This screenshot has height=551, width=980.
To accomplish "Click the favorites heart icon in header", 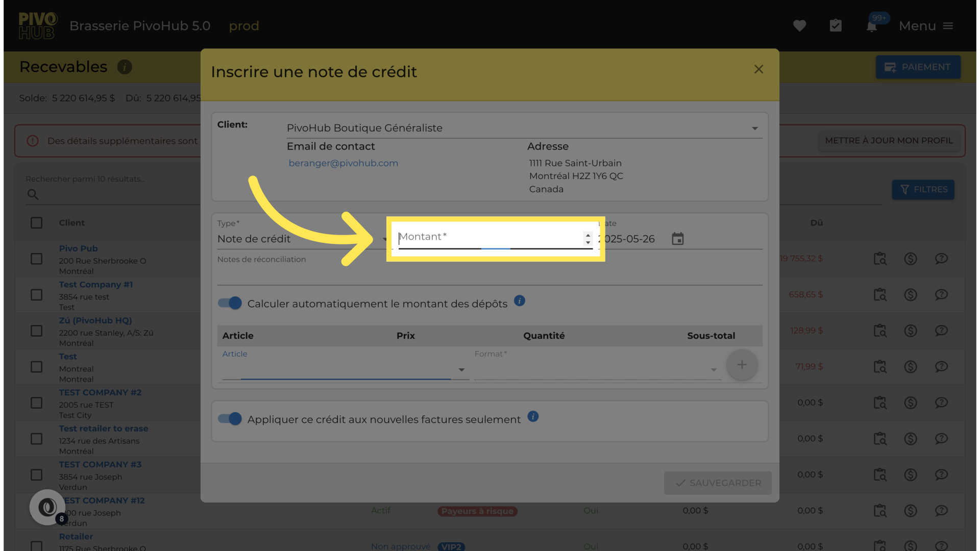I will pos(799,26).
